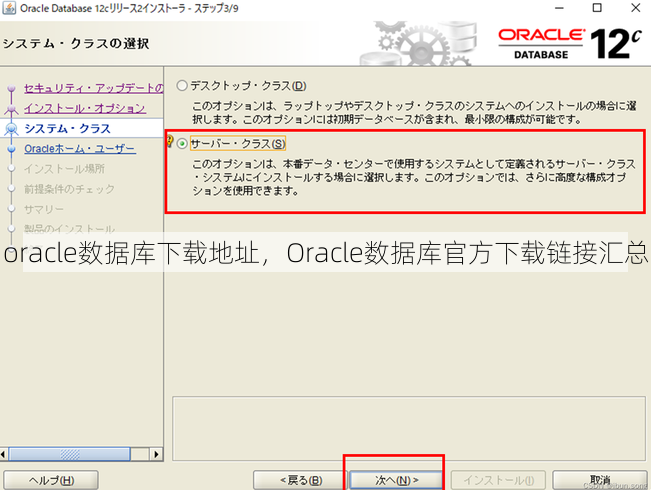Click the sidebar horizontal scrollbar thumb

tap(69, 454)
